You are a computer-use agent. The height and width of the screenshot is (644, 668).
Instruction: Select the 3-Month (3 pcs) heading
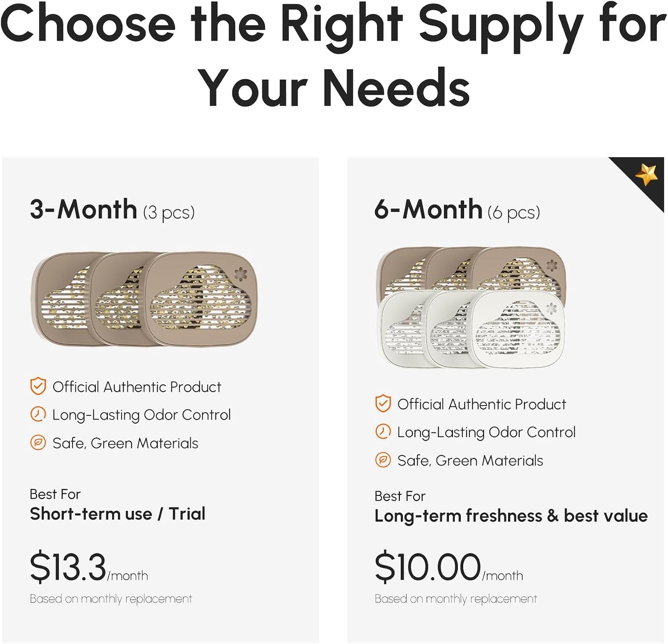112,210
